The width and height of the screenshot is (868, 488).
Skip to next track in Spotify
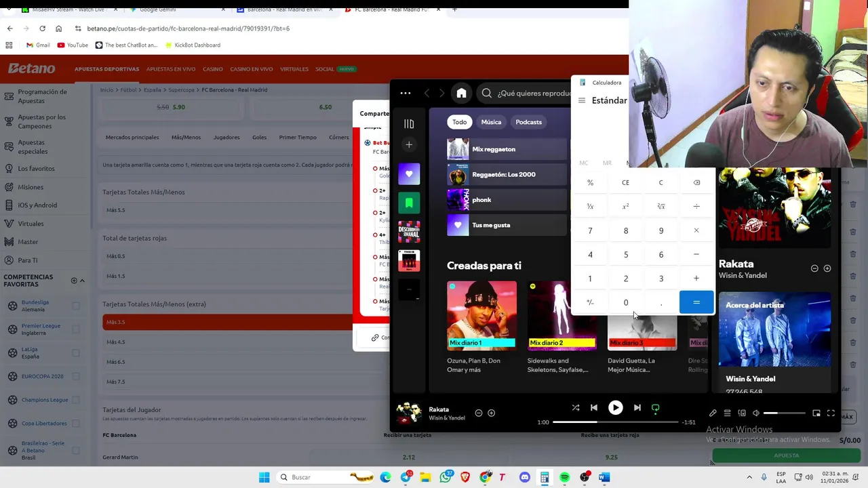coord(637,408)
